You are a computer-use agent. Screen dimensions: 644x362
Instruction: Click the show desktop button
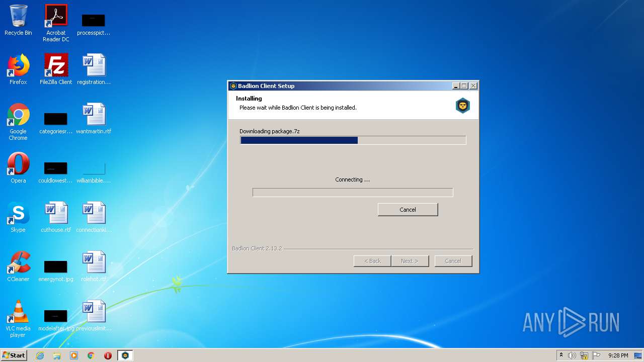(638, 355)
